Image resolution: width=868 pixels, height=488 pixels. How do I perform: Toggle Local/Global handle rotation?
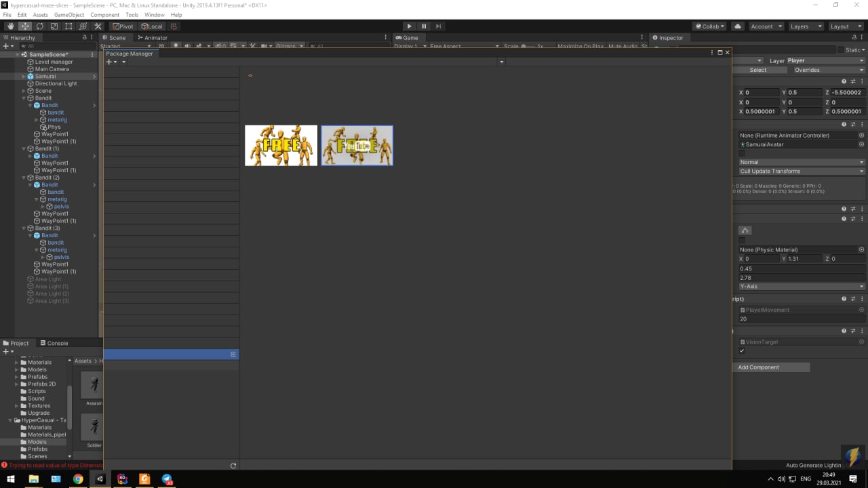point(151,26)
